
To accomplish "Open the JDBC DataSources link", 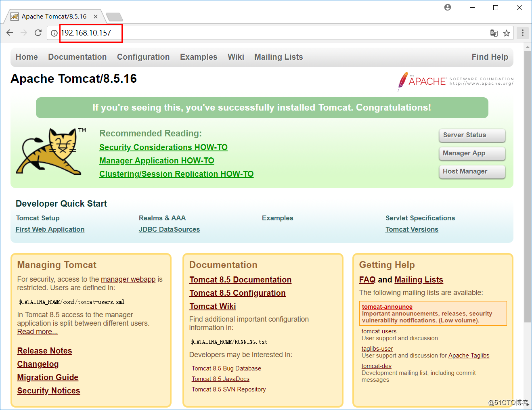I will [170, 229].
